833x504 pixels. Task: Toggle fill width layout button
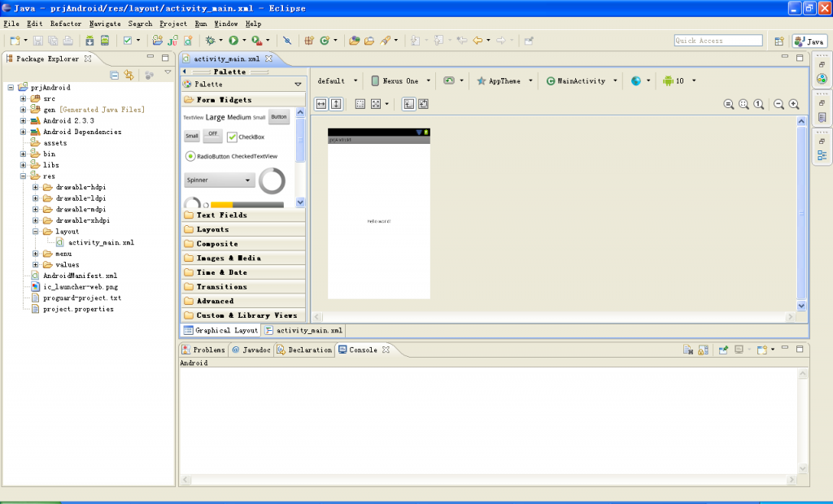click(x=321, y=104)
